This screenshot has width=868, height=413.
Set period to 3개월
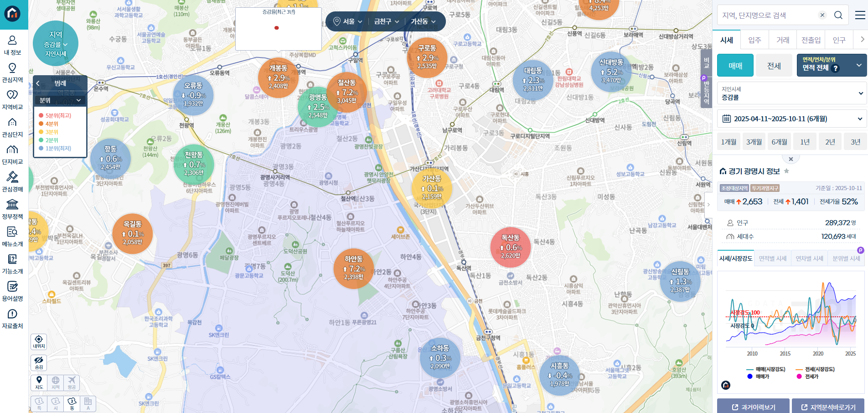pos(754,142)
